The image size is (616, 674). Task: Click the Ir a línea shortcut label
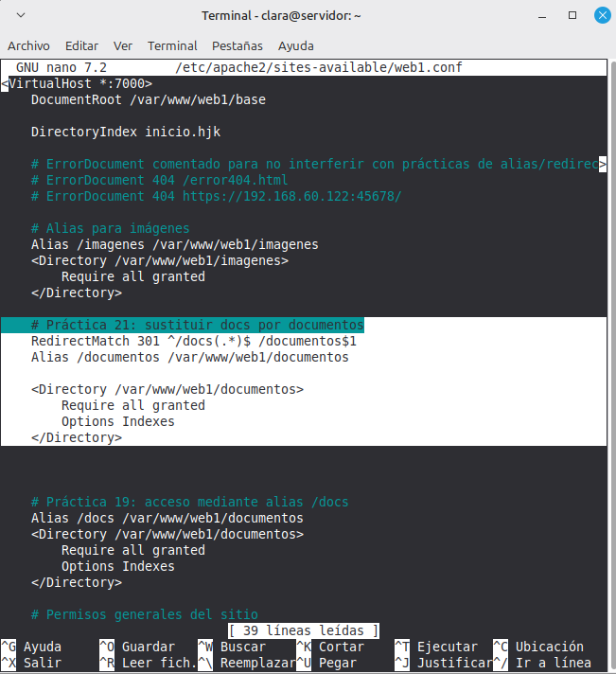553,663
